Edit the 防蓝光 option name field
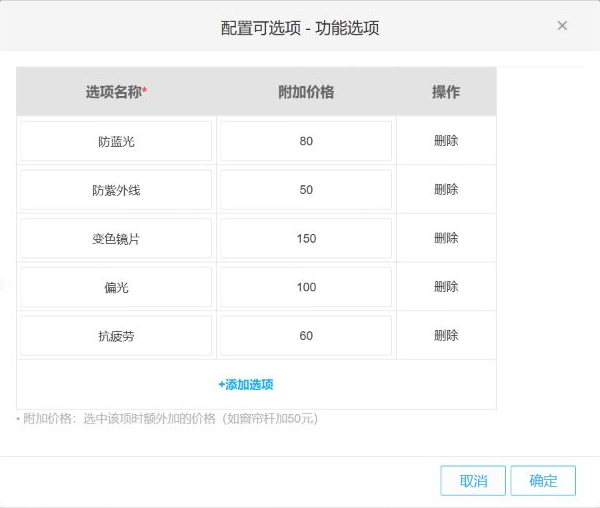Screen dimensions: 600x508 coord(116,141)
